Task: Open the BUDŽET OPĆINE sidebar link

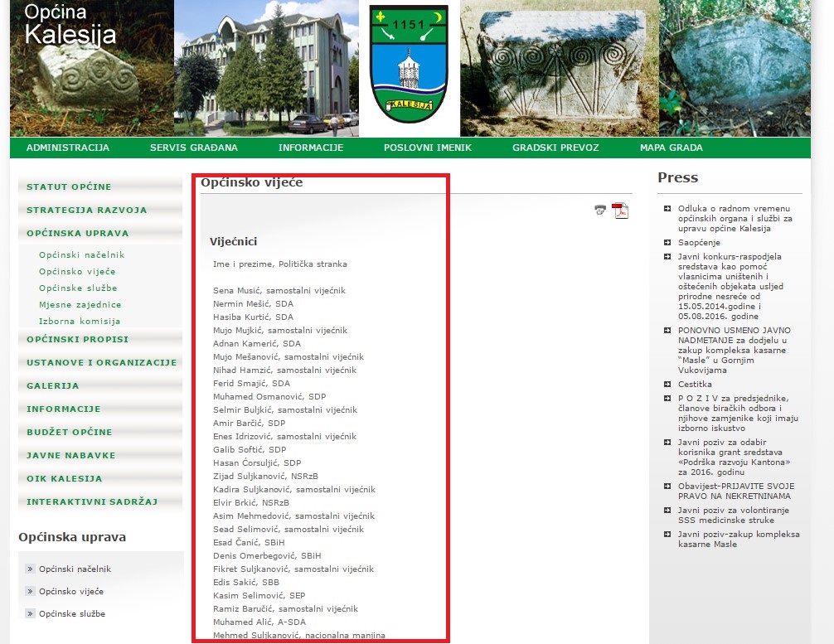Action: [69, 433]
